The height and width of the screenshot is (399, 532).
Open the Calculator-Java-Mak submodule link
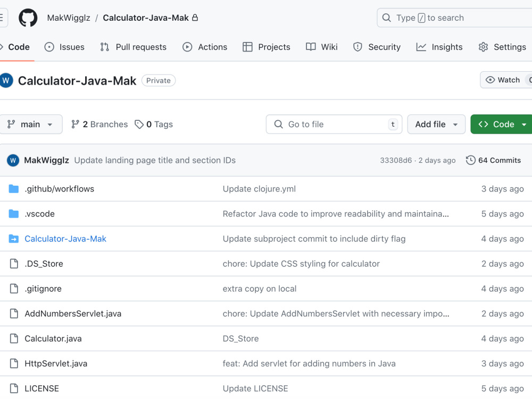(x=65, y=239)
